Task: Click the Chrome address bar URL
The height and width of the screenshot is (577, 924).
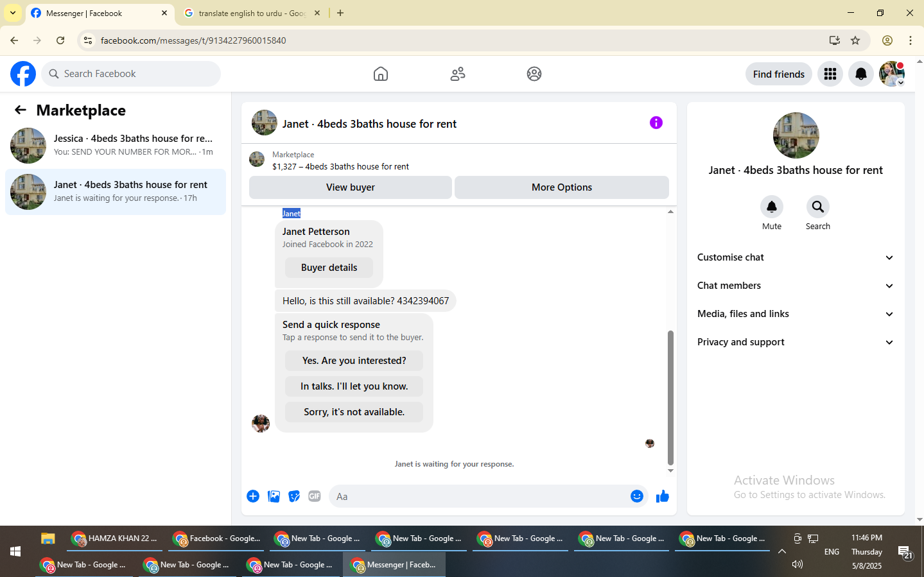Action: [193, 40]
